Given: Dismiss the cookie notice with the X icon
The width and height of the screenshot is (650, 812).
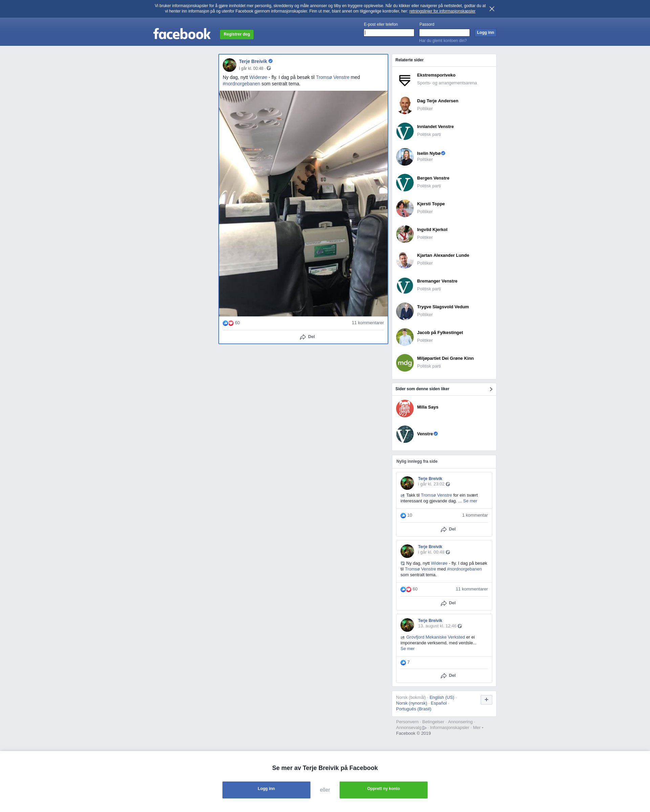Looking at the screenshot, I should [x=492, y=9].
